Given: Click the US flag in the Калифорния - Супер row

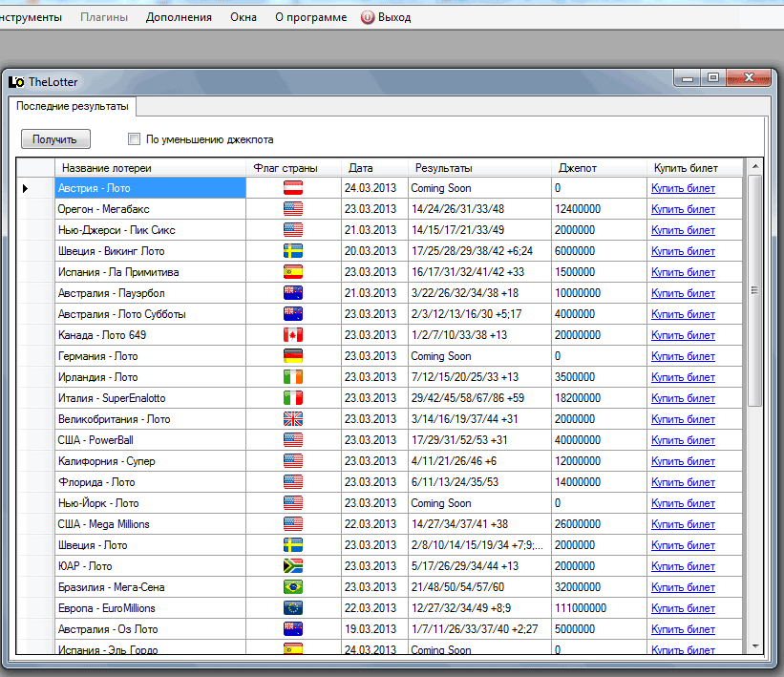Looking at the screenshot, I should coord(293,461).
